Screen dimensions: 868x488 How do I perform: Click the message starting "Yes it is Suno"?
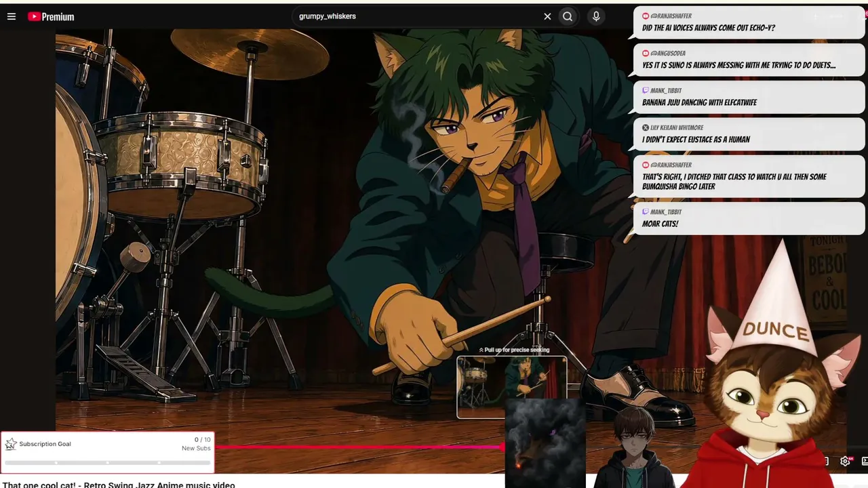point(738,65)
